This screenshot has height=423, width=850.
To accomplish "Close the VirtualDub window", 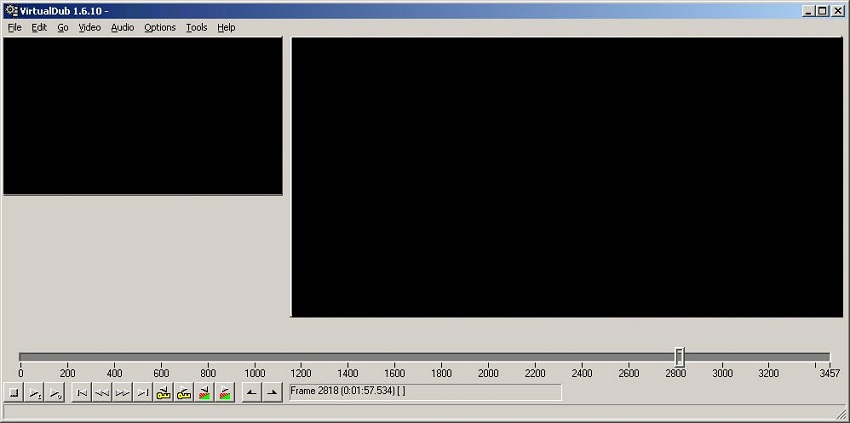I will pyautogui.click(x=838, y=11).
